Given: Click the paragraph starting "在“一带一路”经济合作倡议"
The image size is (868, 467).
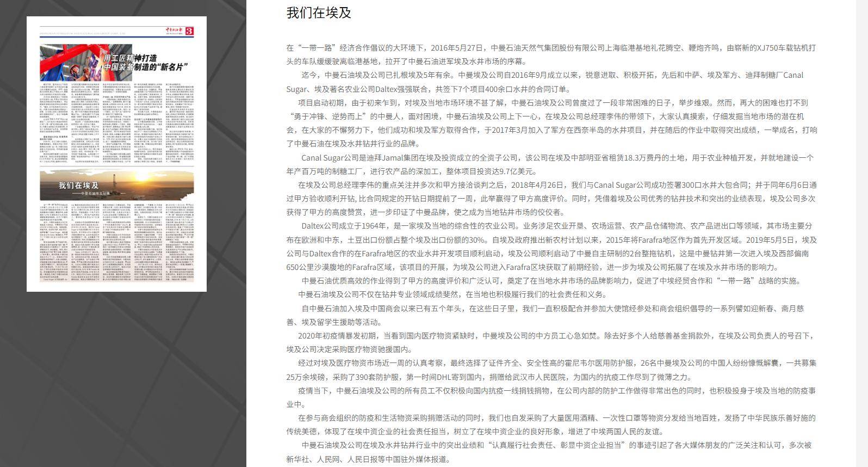Looking at the screenshot, I should pos(551,54).
